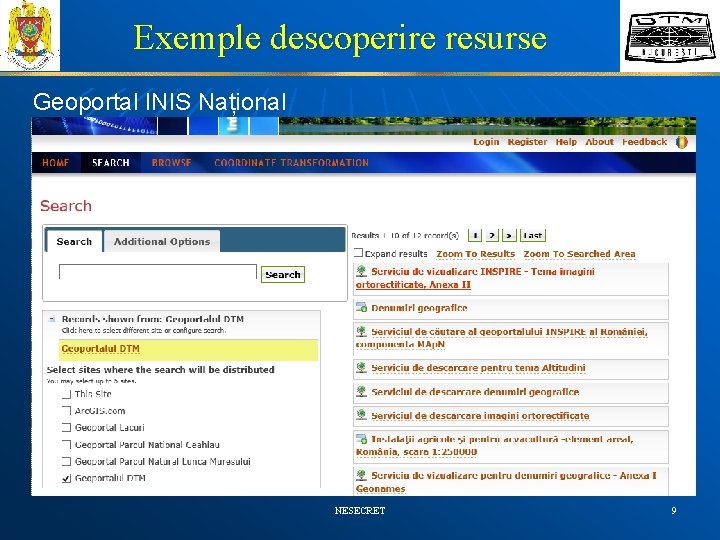Click 'Zoom To Searched Area' link
The height and width of the screenshot is (540, 720).
point(579,254)
